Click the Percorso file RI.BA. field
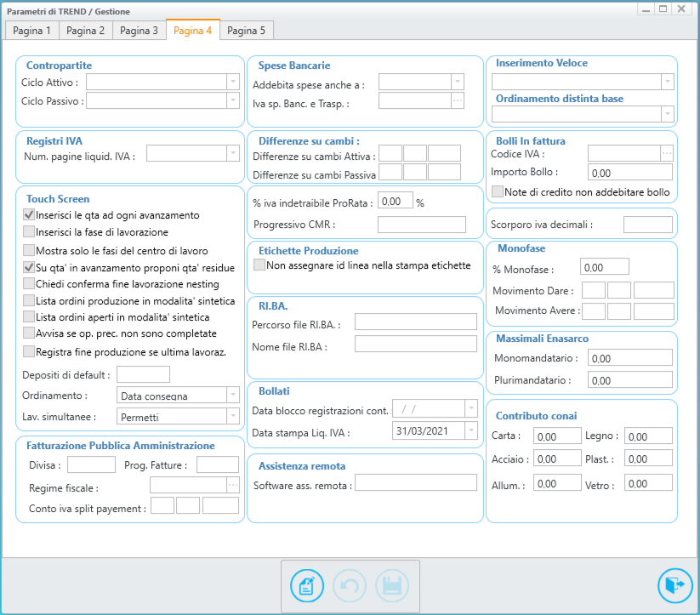Viewport: 700px width, 615px height. [416, 322]
